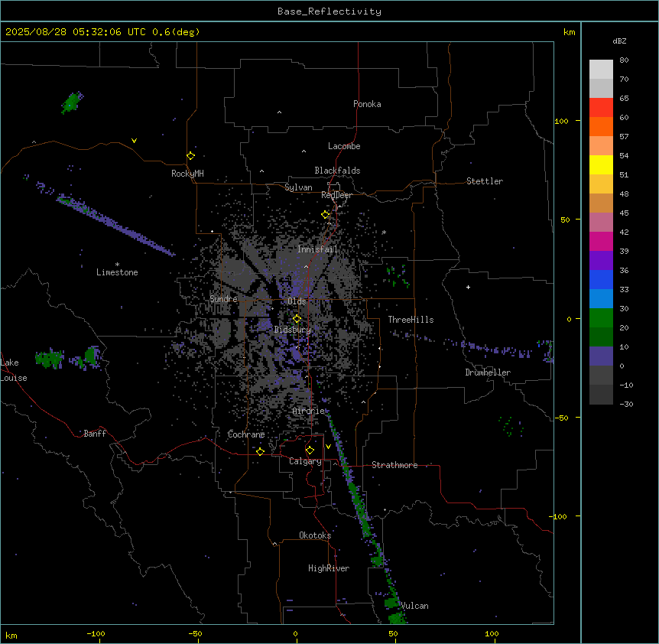Click the magenta 42-39 dBZ legend swatch
Image resolution: width=659 pixels, height=644 pixels.
click(601, 241)
